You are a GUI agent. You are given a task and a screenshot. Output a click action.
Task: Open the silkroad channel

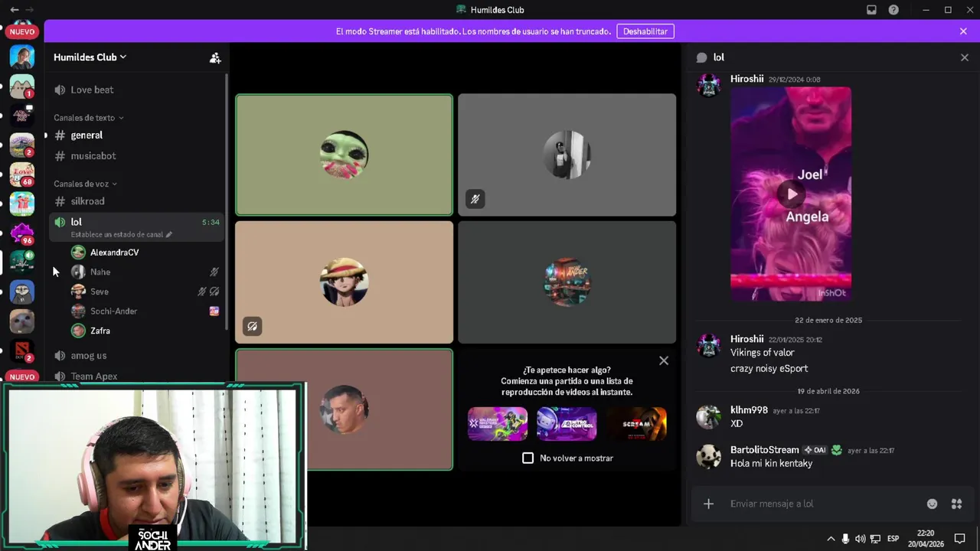pos(136,201)
